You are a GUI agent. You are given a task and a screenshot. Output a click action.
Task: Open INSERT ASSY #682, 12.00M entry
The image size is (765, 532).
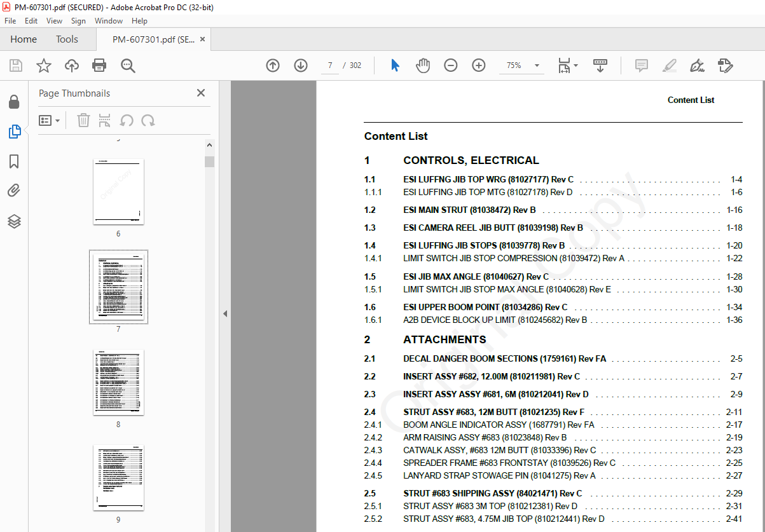(x=492, y=376)
